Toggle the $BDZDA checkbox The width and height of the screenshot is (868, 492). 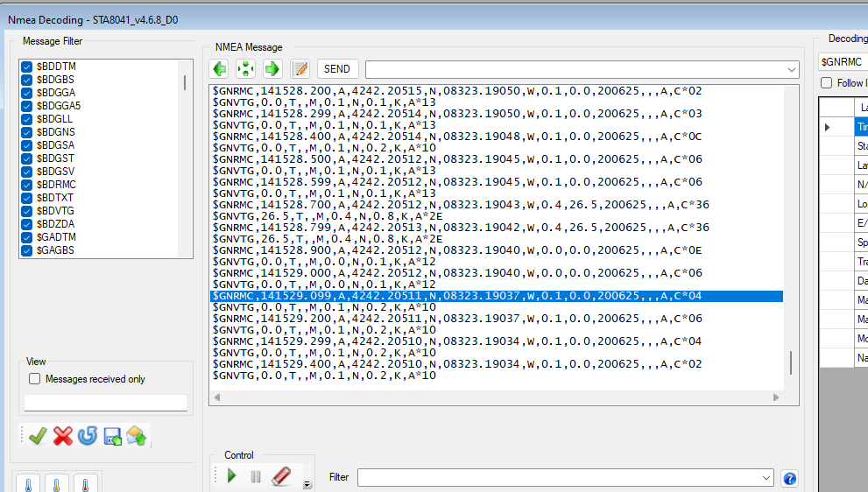26,224
